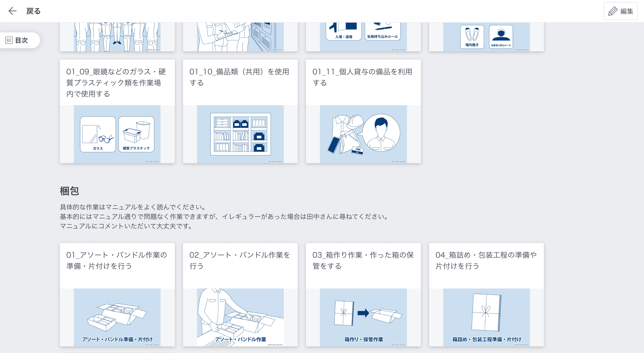644x353 pixels.
Task: Click the back arrow icon
Action: pyautogui.click(x=12, y=11)
